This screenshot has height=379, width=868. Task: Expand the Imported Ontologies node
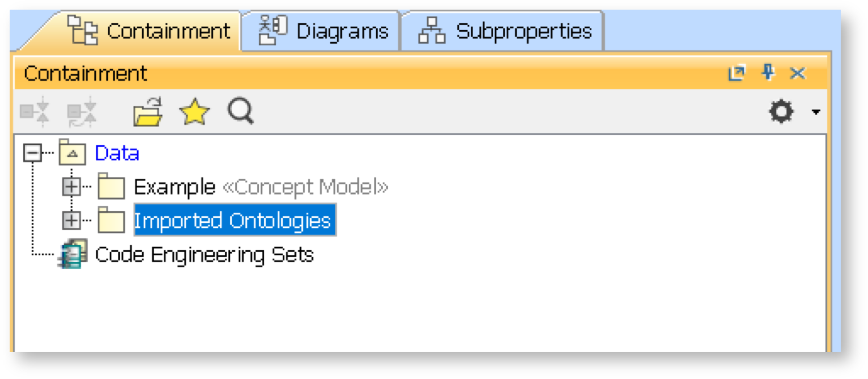pyautogui.click(x=70, y=221)
